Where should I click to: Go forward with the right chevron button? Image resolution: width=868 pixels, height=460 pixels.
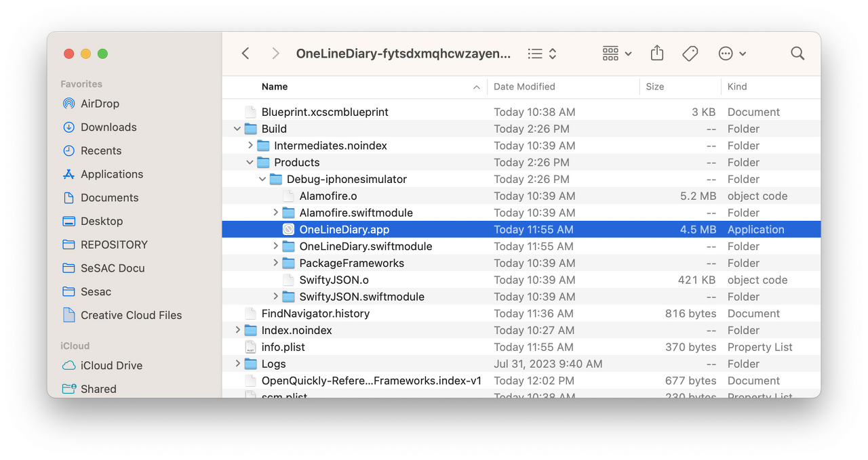click(x=275, y=54)
